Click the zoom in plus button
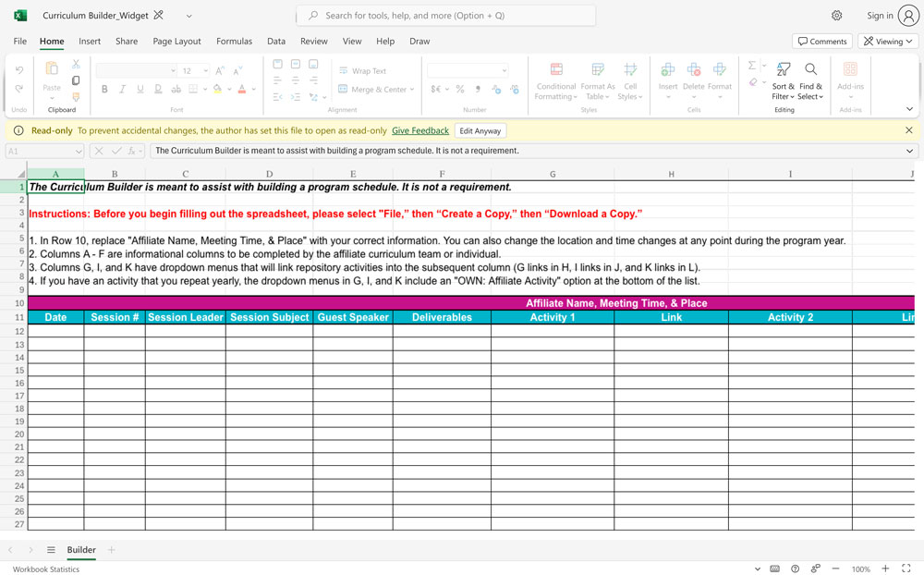924x575 pixels. click(x=885, y=569)
